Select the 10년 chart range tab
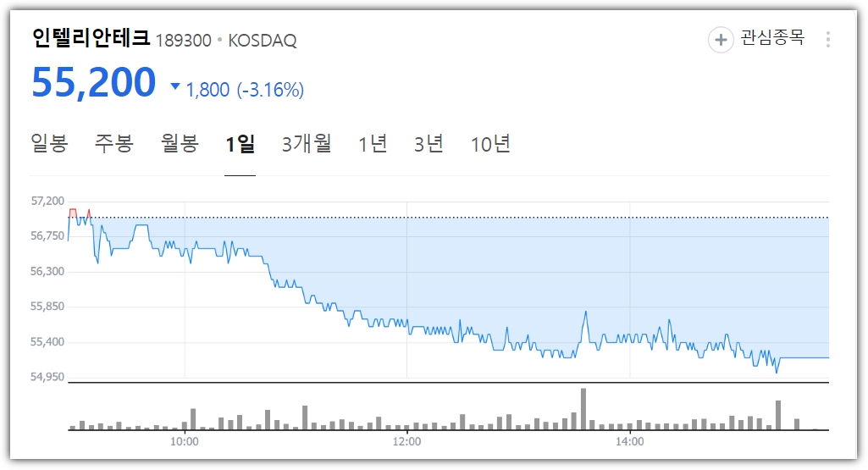Screen dimensions: 868x470 490,144
